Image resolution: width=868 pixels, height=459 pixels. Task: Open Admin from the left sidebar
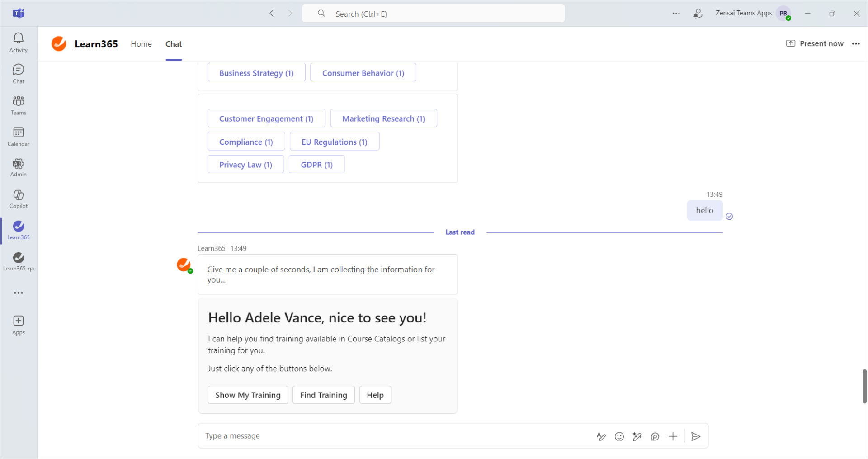click(19, 167)
